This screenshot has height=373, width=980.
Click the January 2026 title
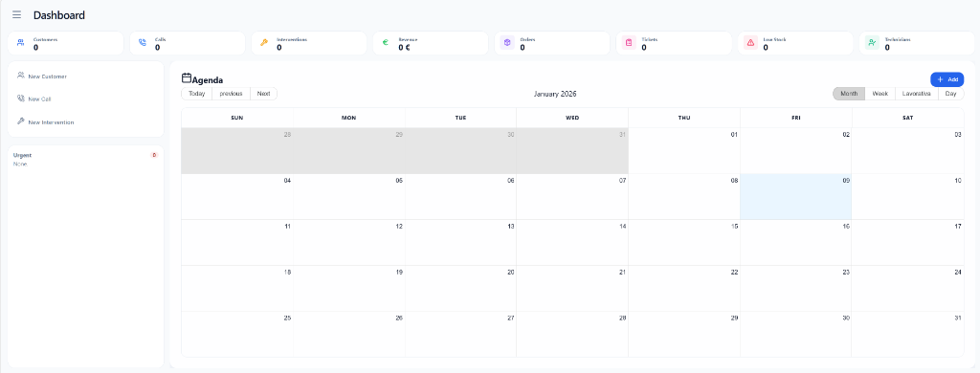[x=555, y=94]
